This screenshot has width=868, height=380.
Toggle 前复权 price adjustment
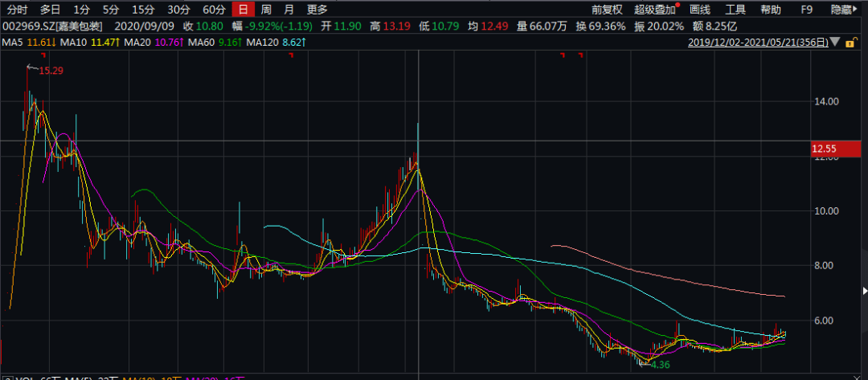607,10
